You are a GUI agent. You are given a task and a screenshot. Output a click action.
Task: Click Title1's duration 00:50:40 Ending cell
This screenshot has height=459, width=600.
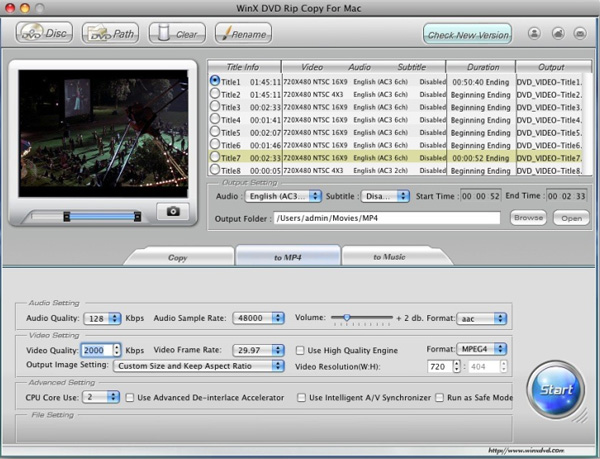point(481,82)
